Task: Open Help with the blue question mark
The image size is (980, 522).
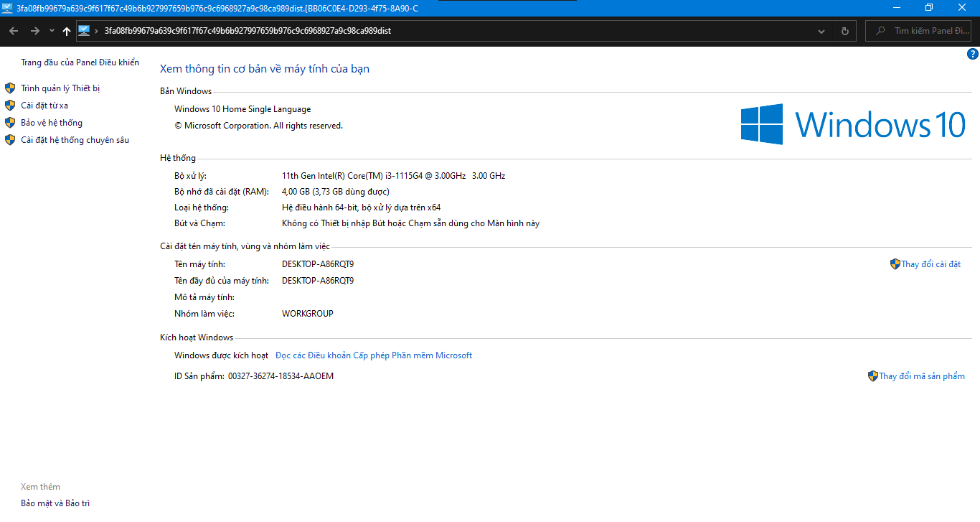Action: pyautogui.click(x=973, y=54)
